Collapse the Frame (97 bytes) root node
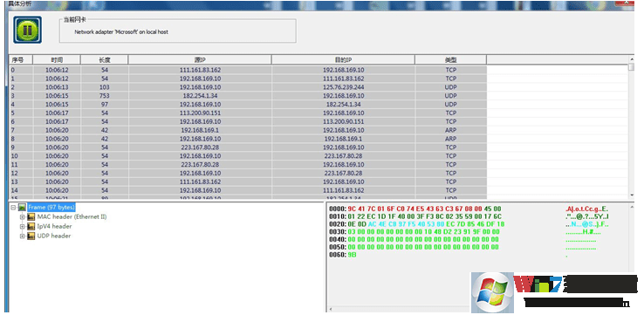Image resolution: width=644 pixels, height=315 pixels. 14,208
